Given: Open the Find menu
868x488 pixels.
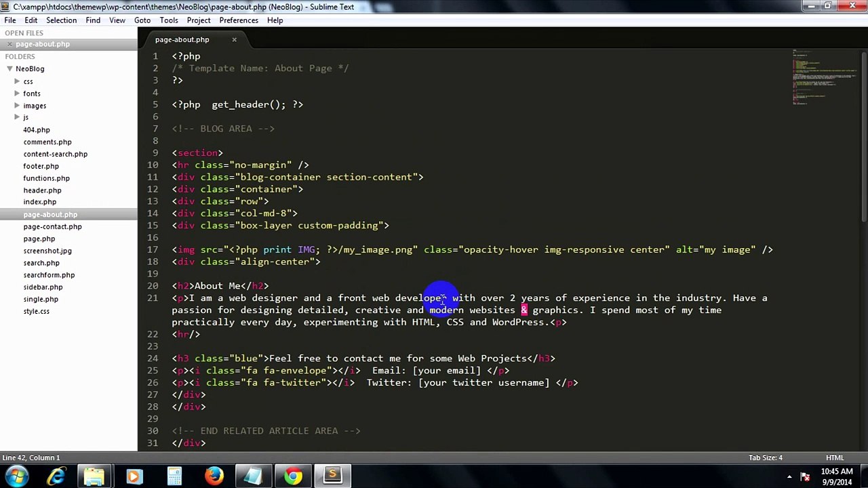Looking at the screenshot, I should (93, 20).
